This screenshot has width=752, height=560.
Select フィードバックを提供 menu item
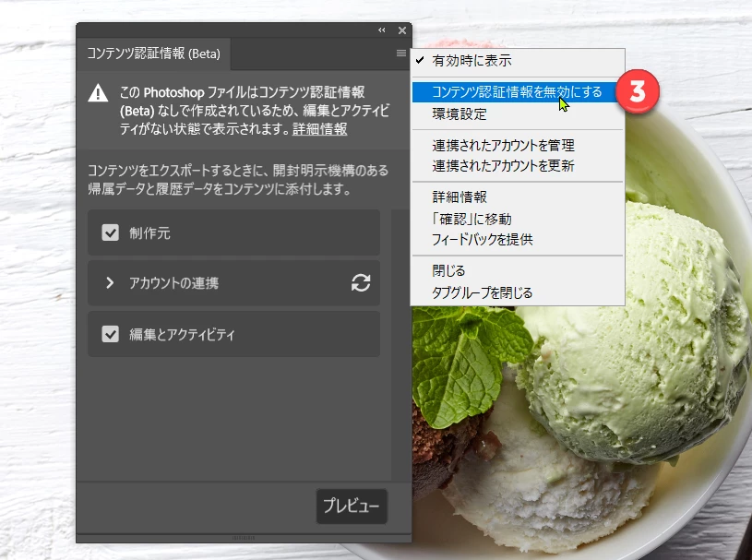point(518,239)
